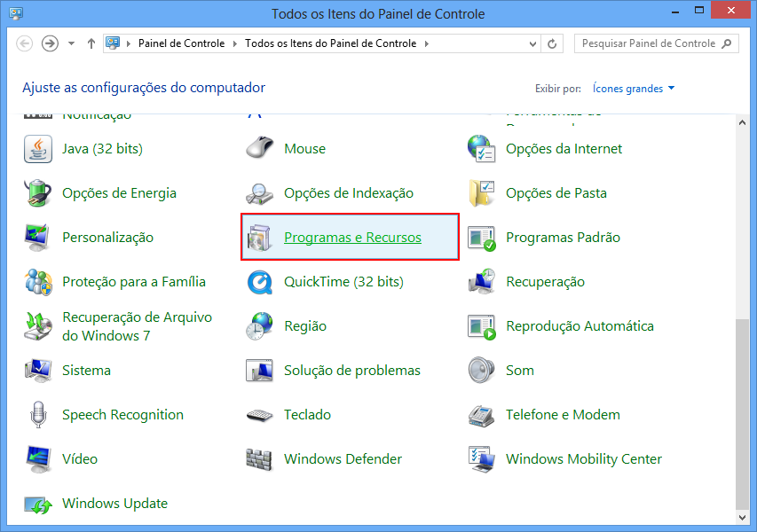Open the Opções de Indexação icon
The height and width of the screenshot is (532, 757).
coord(260,193)
